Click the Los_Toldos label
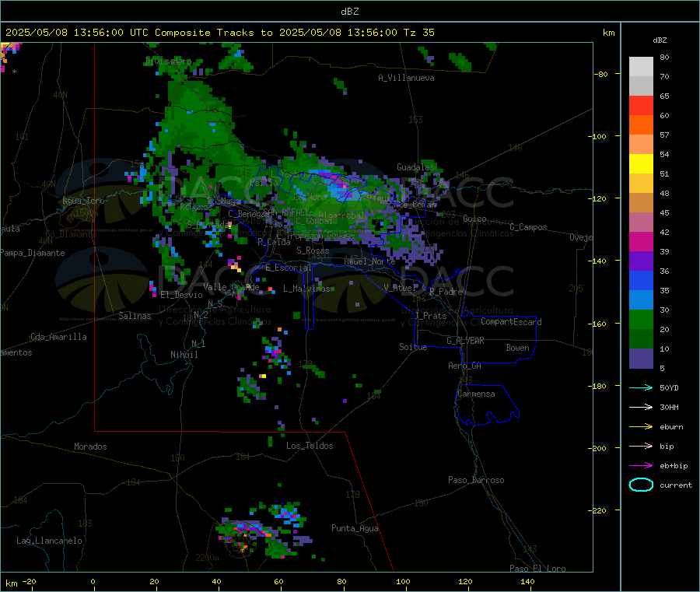Viewport: 700px width, 592px height. (310, 446)
